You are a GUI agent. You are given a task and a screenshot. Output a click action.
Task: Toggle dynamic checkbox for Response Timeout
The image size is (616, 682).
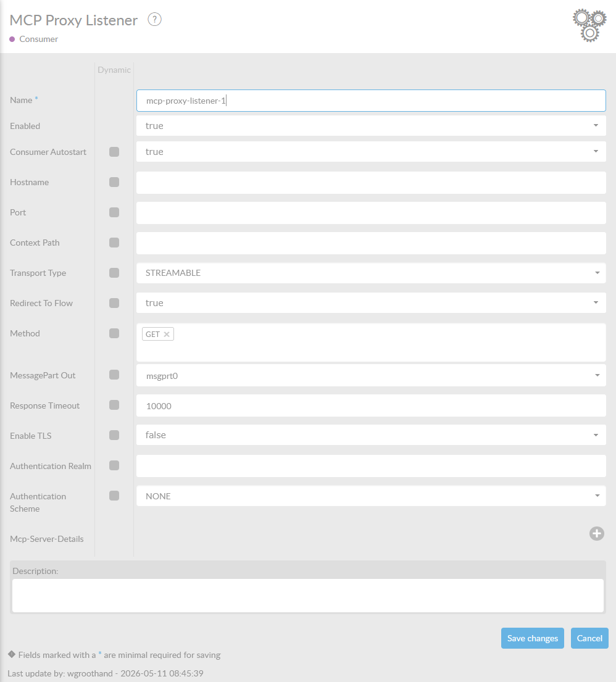pyautogui.click(x=114, y=405)
